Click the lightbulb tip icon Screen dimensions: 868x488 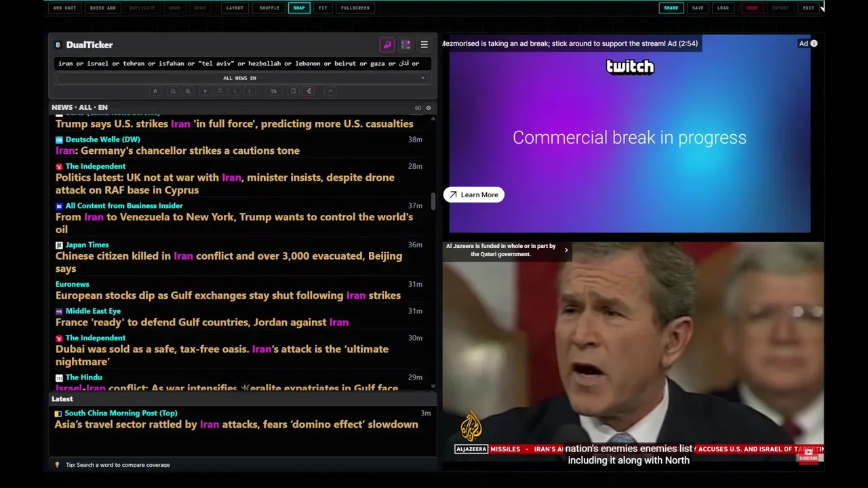point(57,465)
